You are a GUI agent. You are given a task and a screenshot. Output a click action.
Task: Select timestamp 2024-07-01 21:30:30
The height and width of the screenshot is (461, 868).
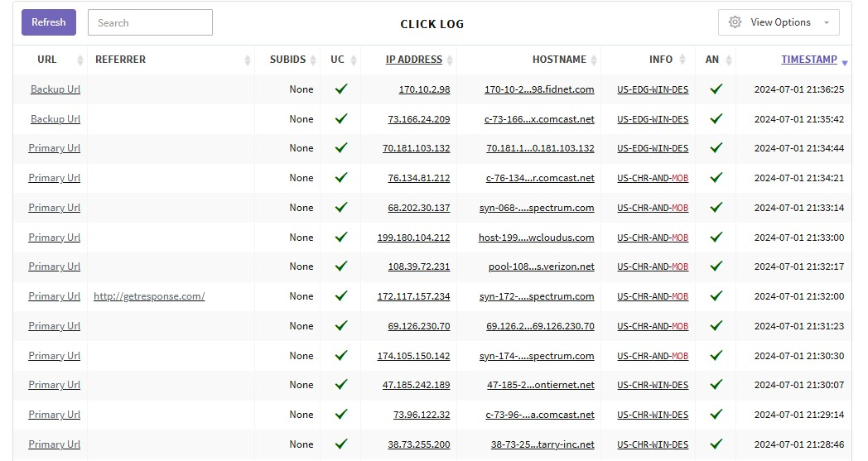pyautogui.click(x=798, y=356)
